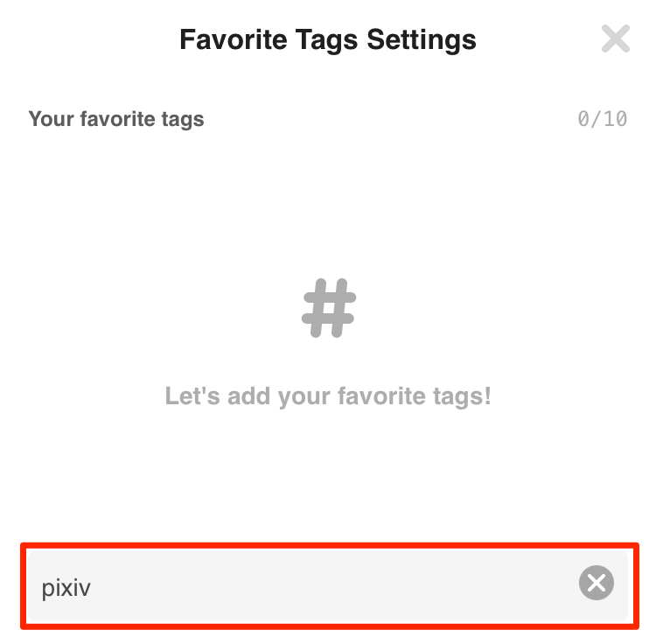This screenshot has width=656, height=644.
Task: Click the hash symbol above the prompt text
Action: pyautogui.click(x=329, y=308)
